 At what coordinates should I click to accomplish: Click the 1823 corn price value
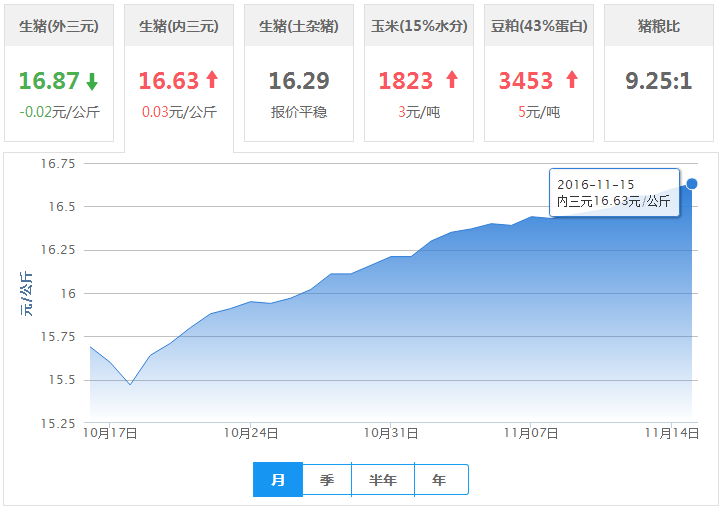point(406,81)
